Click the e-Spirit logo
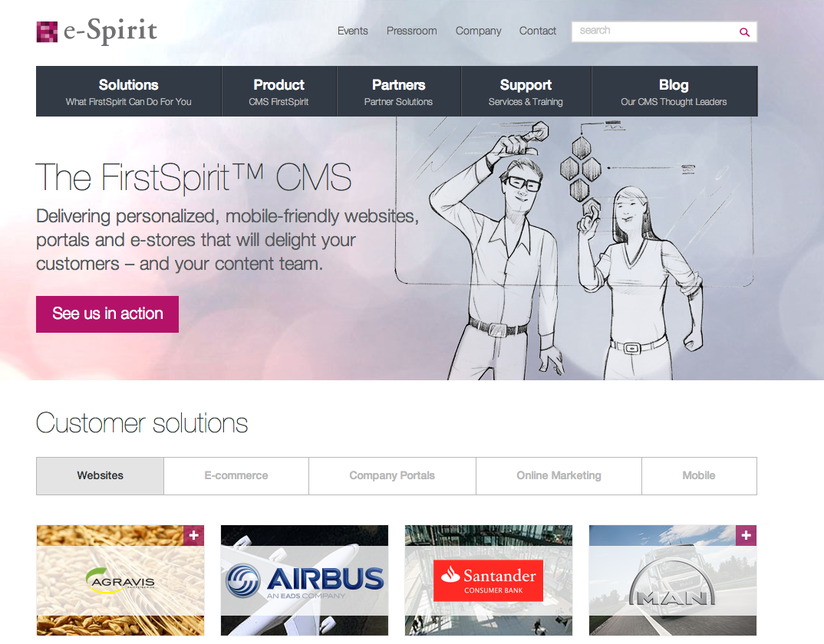Viewport: 824px width, 644px height. point(97,31)
